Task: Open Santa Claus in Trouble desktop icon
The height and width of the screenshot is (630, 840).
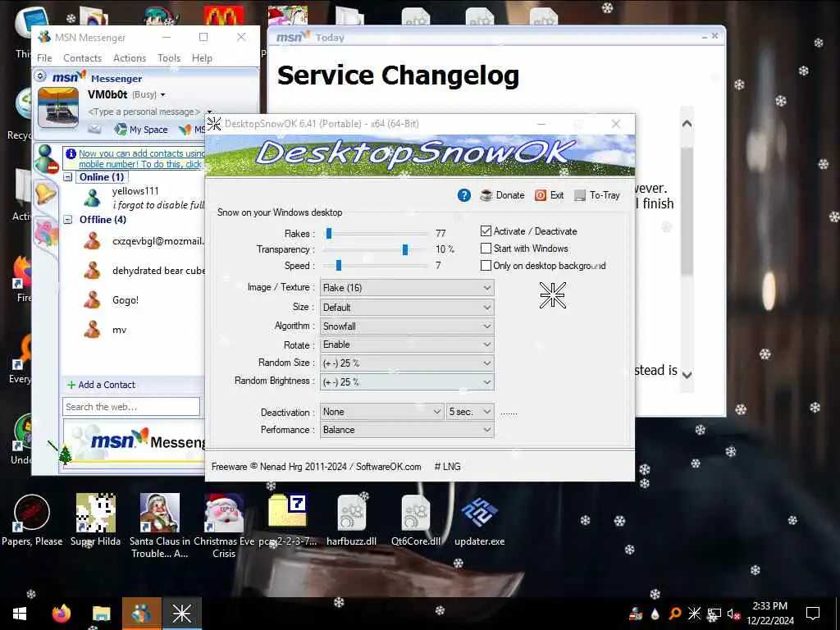Action: coord(160,526)
